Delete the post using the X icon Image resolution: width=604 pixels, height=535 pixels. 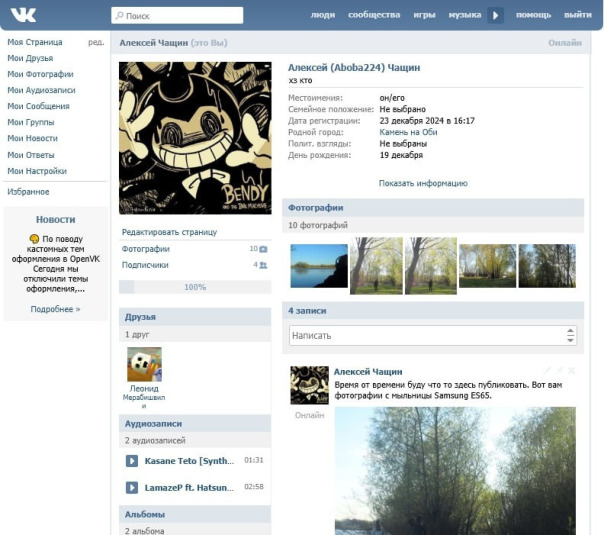[x=572, y=371]
